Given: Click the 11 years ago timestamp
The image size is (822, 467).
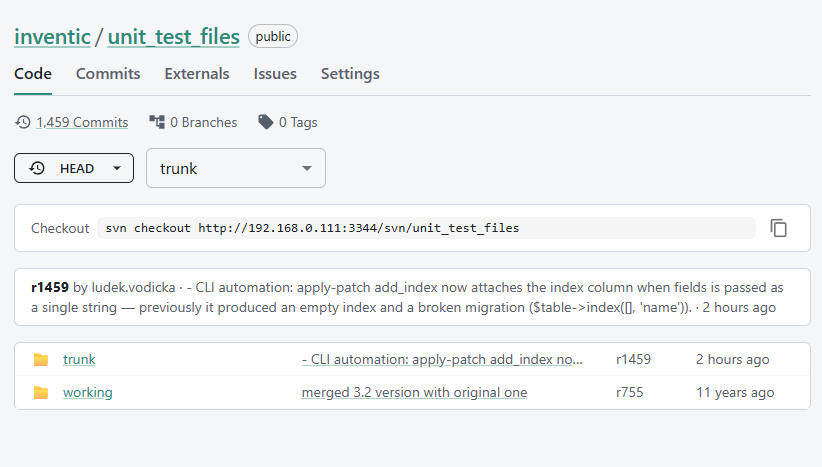Looking at the screenshot, I should [735, 393].
